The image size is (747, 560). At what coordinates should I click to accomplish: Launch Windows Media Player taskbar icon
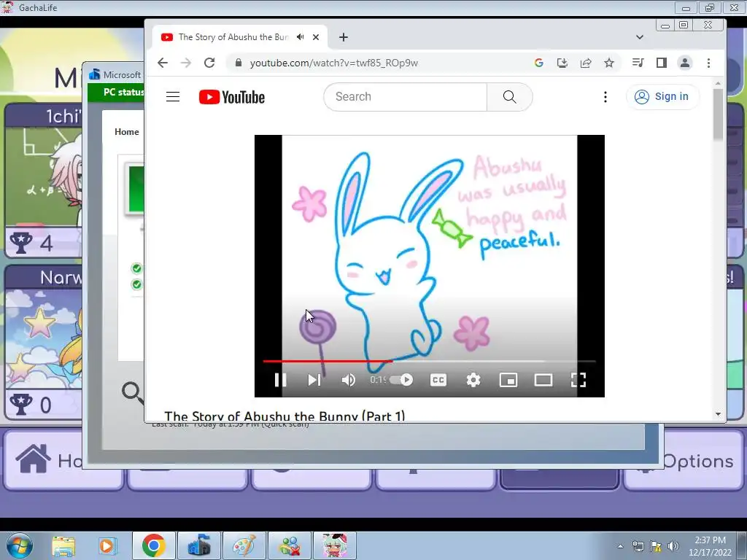coord(107,545)
